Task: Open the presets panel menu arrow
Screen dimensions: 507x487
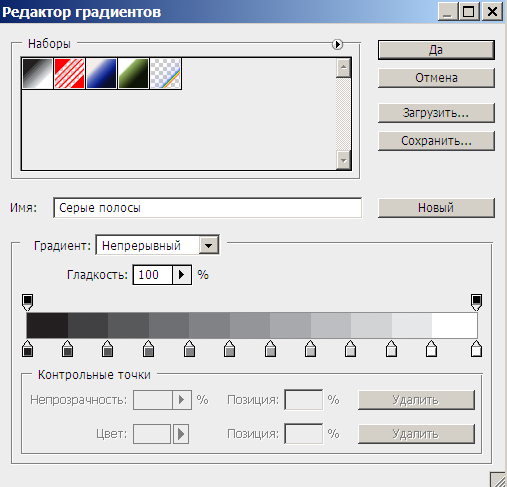Action: click(337, 44)
